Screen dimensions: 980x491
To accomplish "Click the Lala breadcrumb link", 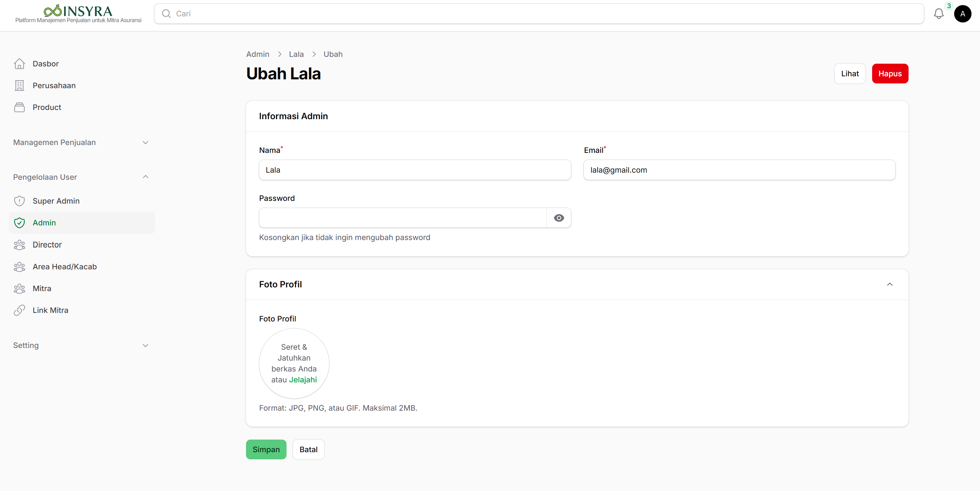I will point(296,54).
